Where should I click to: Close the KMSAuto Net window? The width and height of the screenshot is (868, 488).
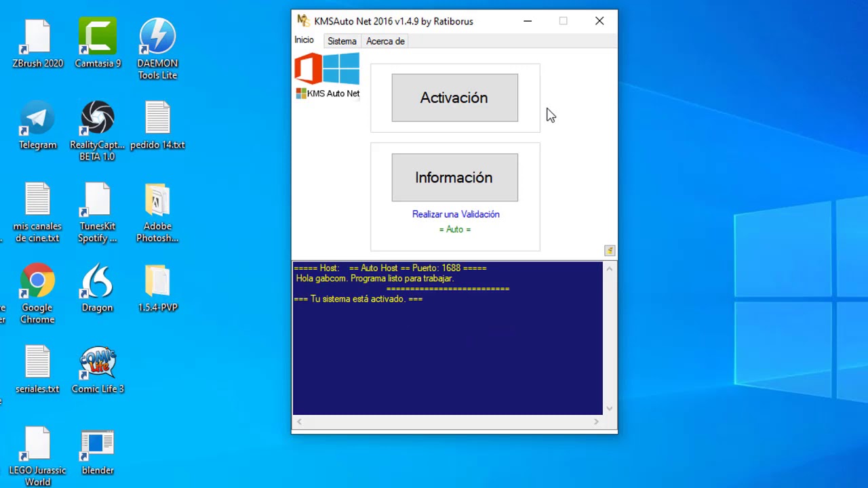[599, 21]
